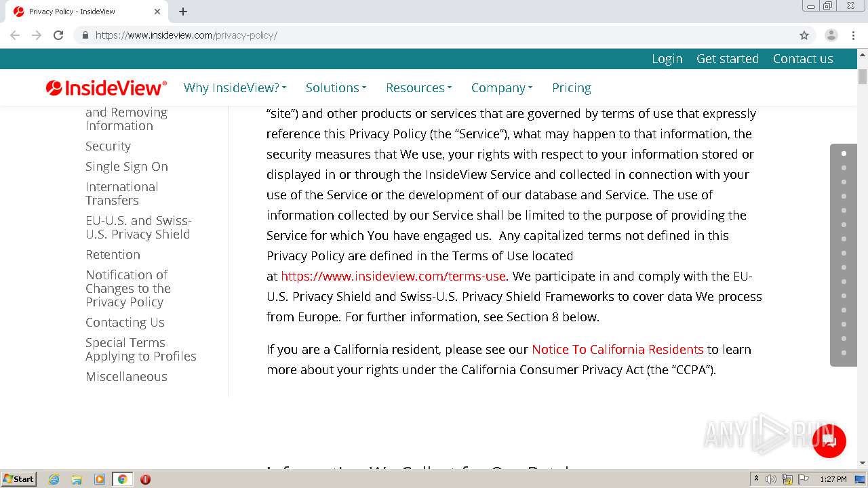Viewport: 868px width, 488px height.
Task: Expand the Solutions dropdown
Action: pos(336,87)
